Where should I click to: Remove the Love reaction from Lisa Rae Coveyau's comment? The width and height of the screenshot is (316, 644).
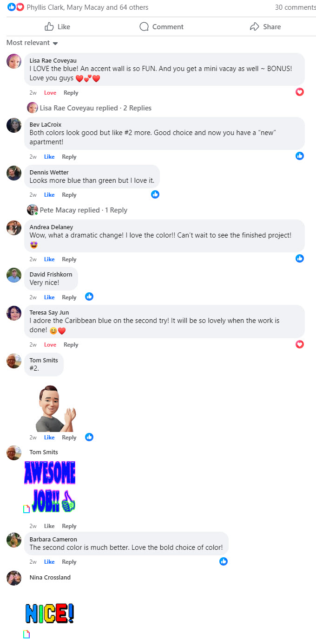click(50, 93)
